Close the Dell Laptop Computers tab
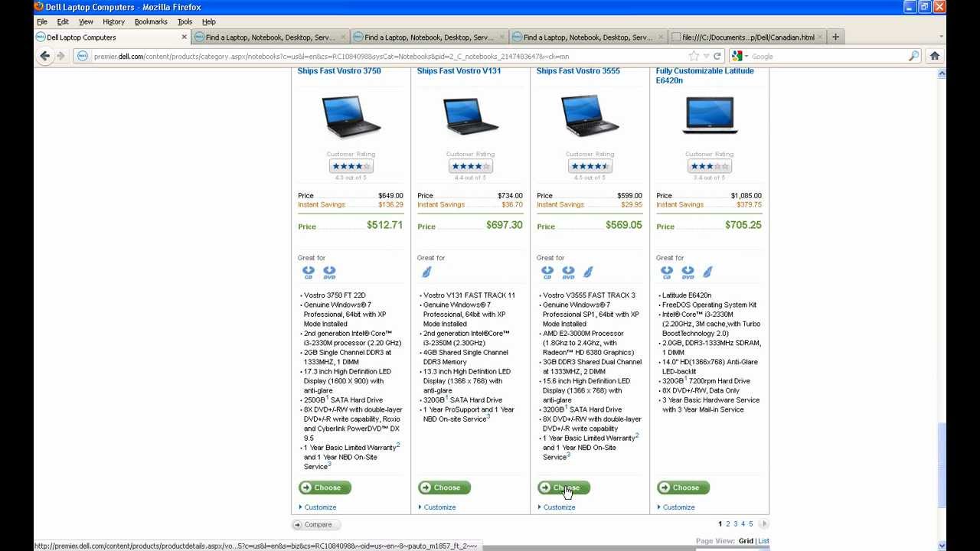The width and height of the screenshot is (980, 551). [x=184, y=37]
